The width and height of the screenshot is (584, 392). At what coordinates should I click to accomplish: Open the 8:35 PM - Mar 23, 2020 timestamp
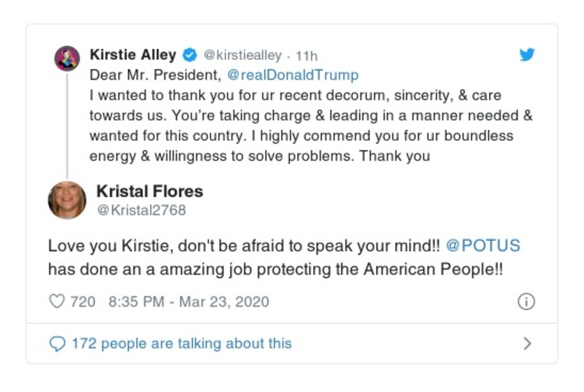188,301
